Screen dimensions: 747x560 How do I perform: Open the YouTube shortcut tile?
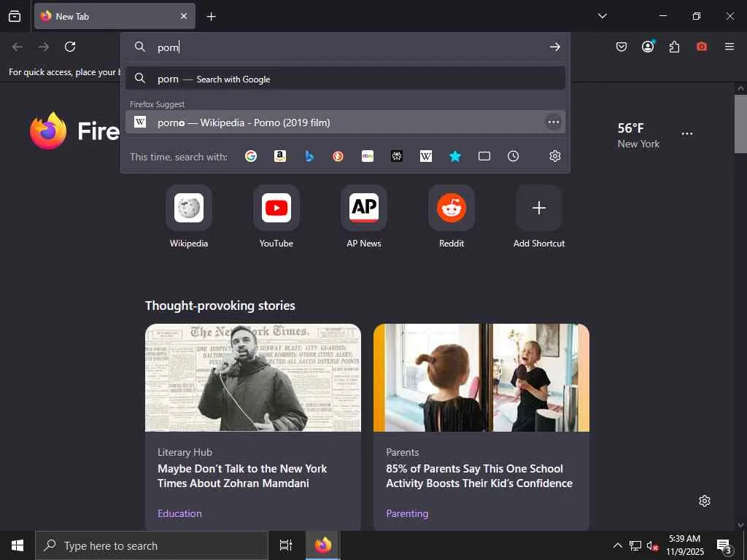pyautogui.click(x=276, y=217)
